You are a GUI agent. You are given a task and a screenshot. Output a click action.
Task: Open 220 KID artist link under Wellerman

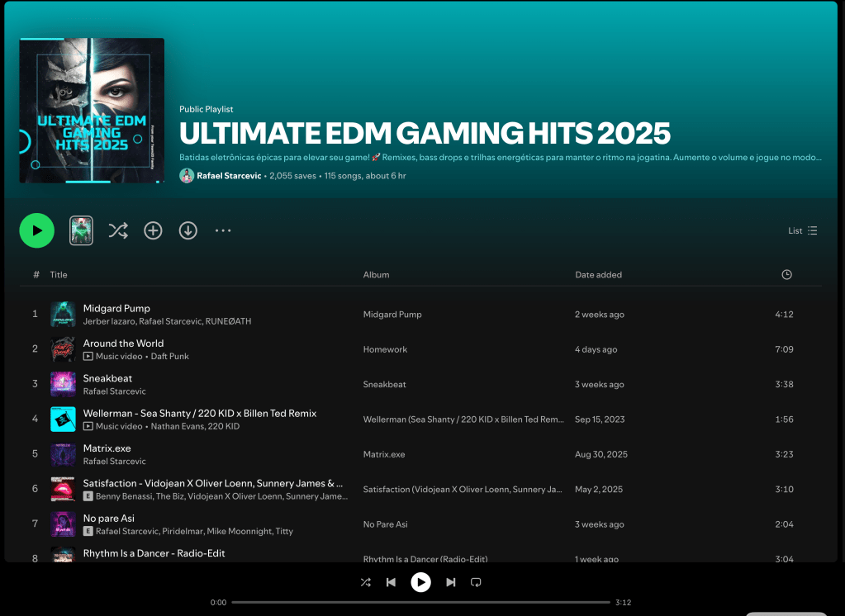coord(224,426)
